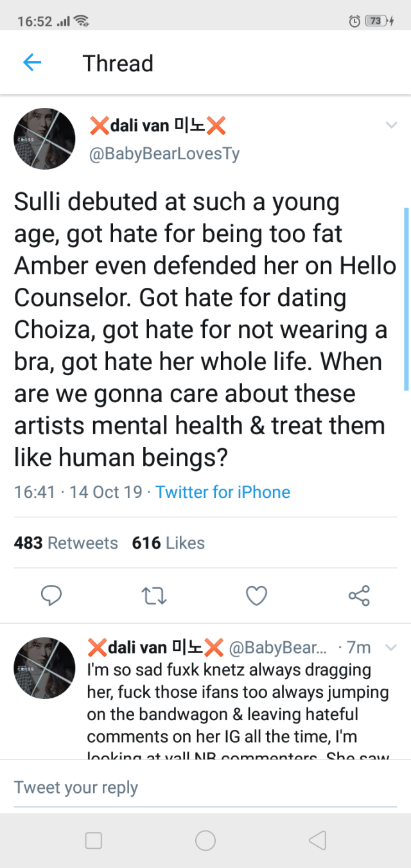View the 483 Retweets list
Image resolution: width=411 pixels, height=868 pixels.
[x=66, y=543]
